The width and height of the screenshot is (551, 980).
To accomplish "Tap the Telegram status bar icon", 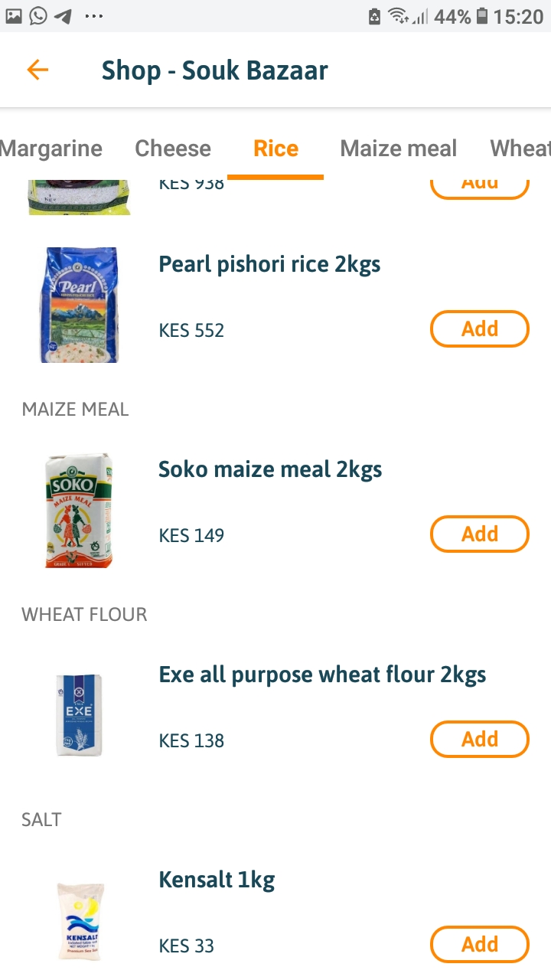I will click(x=63, y=16).
